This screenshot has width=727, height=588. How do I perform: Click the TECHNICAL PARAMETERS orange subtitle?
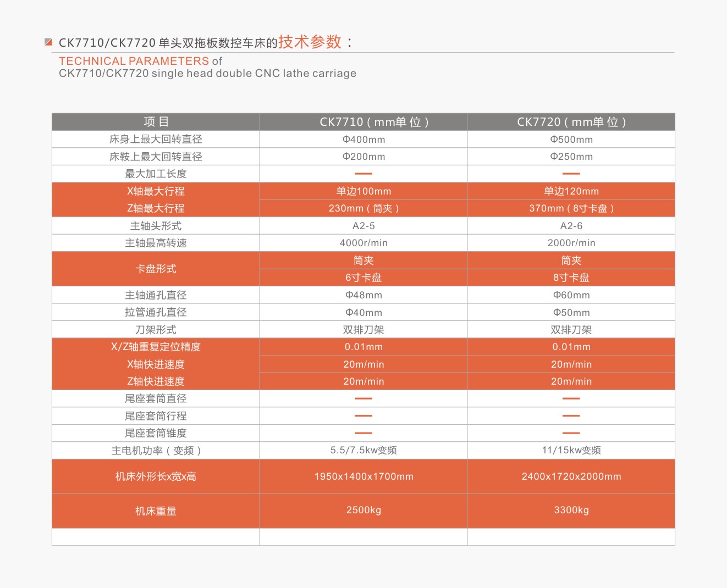(x=134, y=61)
